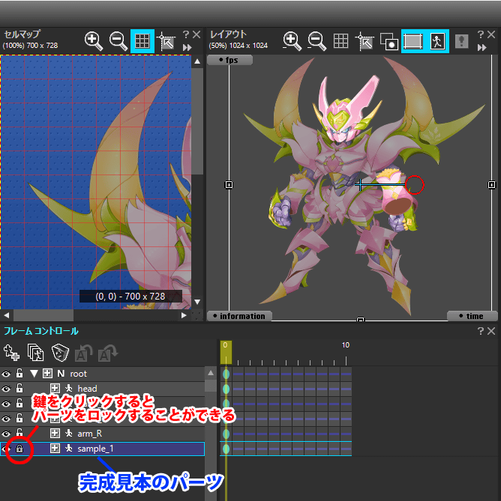Click the parts list scrollbar up arrow
The image size is (501, 501).
coord(211,373)
